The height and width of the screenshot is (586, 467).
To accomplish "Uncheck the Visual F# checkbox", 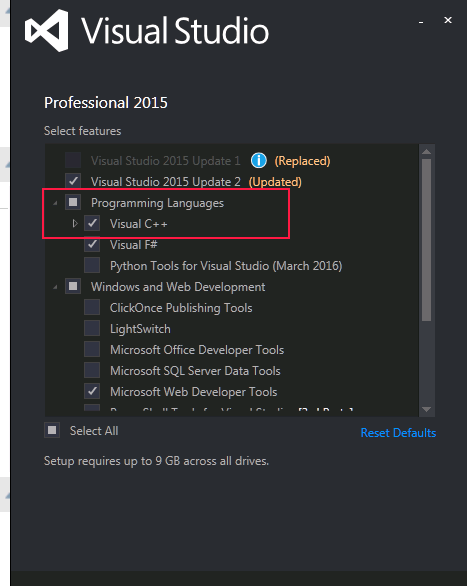I will 92,245.
